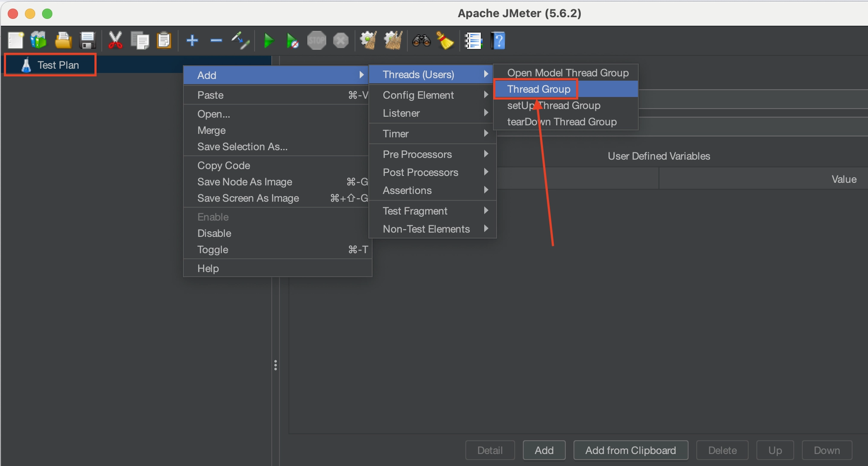Screen dimensions: 868x466
Task: Click the Function Helper list icon
Action: [x=473, y=41]
